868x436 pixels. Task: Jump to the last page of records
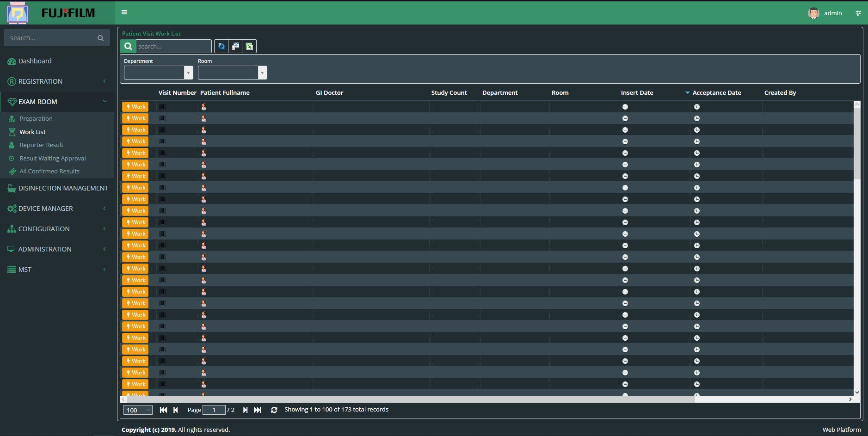point(258,410)
